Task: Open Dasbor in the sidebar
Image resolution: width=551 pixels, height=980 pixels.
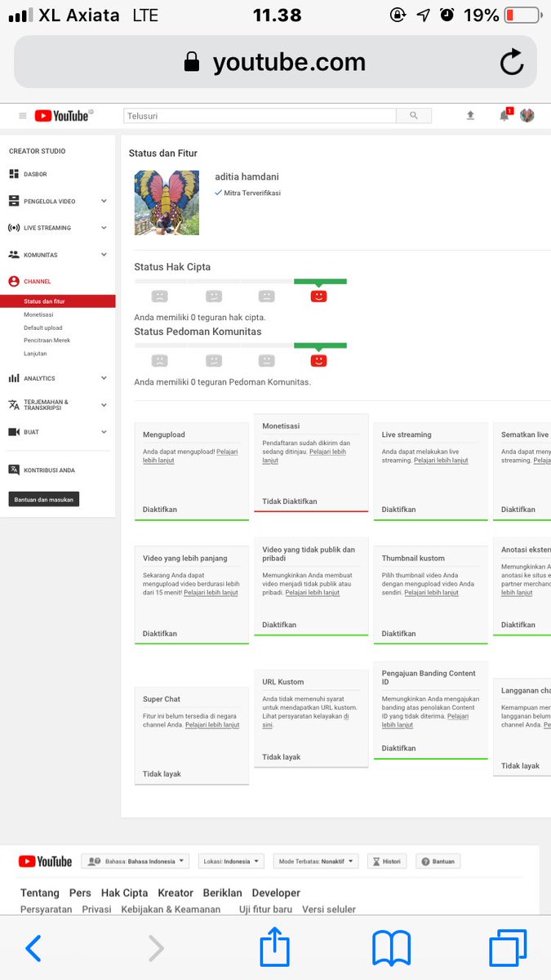Action: [35, 174]
